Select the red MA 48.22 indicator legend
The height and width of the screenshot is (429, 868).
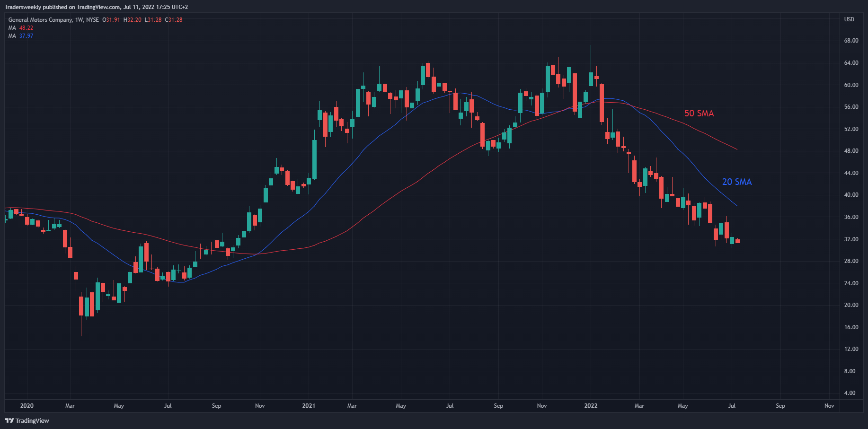coord(21,28)
